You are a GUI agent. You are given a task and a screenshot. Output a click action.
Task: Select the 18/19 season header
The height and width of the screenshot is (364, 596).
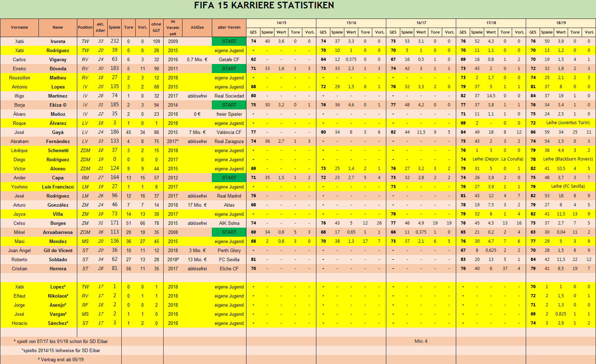[561, 23]
